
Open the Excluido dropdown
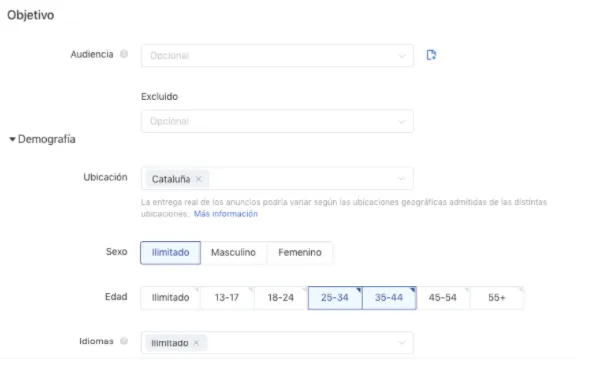tap(277, 121)
